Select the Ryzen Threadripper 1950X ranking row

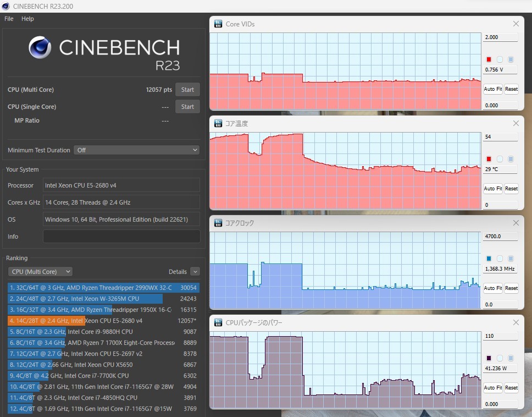(103, 310)
